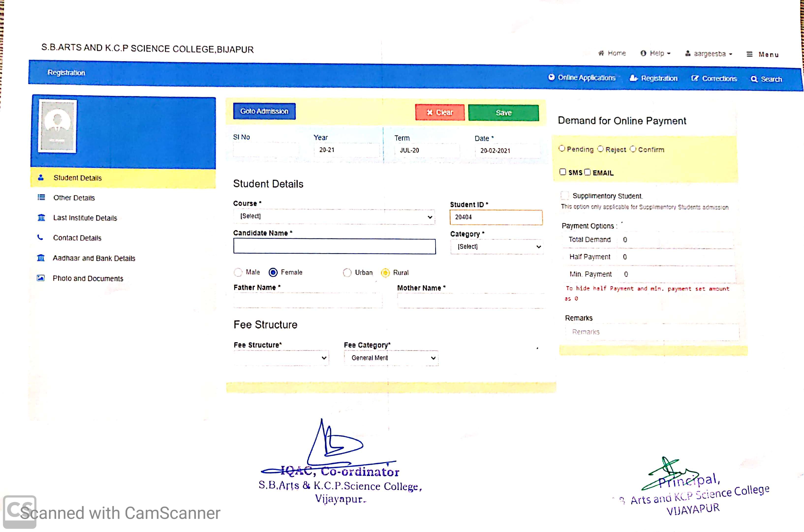The image size is (804, 532).
Task: Expand the Course dropdown
Action: tap(334, 217)
